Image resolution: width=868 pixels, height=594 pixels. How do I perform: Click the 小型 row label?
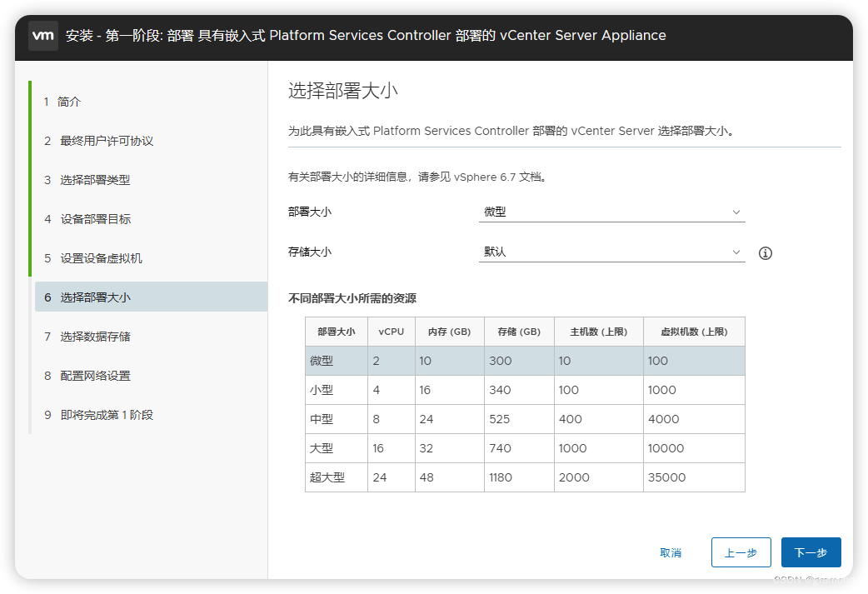pyautogui.click(x=322, y=390)
